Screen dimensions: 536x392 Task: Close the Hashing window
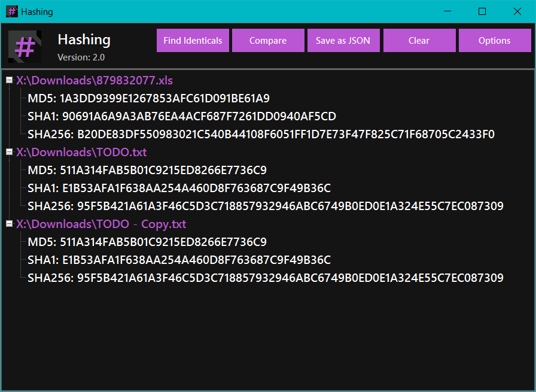517,11
